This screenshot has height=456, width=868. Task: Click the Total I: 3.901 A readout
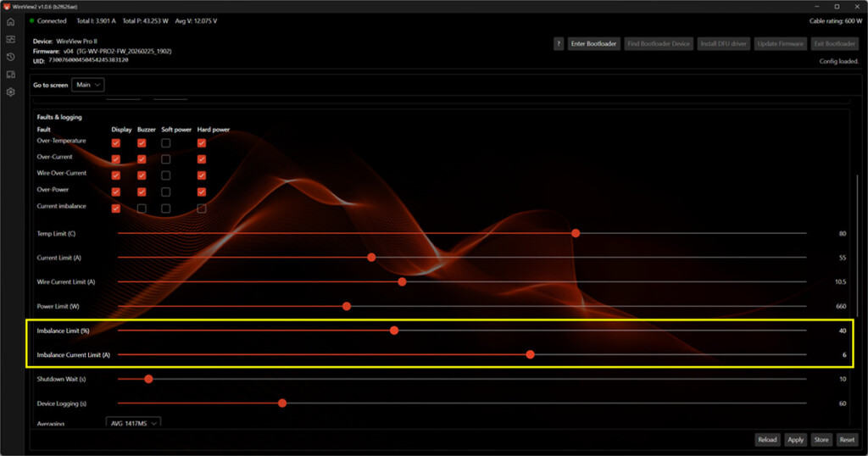coord(97,21)
